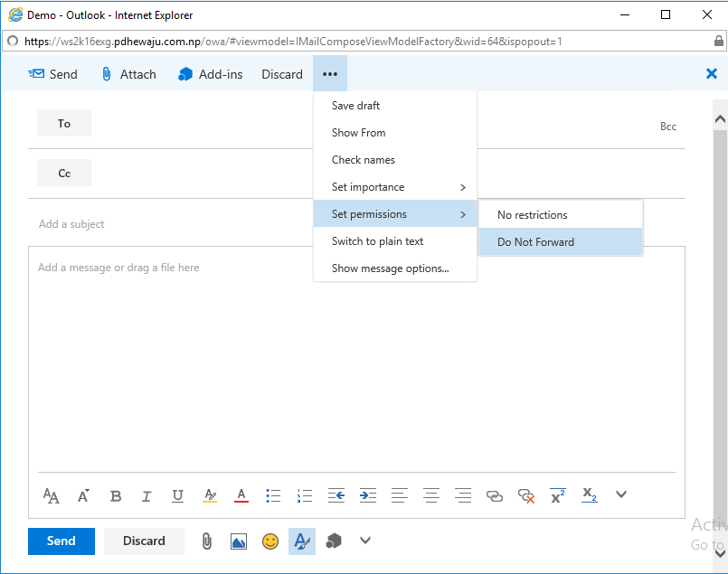The height and width of the screenshot is (574, 728).
Task: Select Do Not Forward permission
Action: (561, 241)
